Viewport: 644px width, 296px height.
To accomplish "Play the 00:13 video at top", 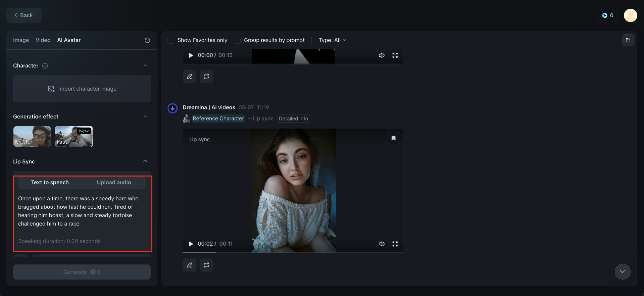I will (191, 55).
